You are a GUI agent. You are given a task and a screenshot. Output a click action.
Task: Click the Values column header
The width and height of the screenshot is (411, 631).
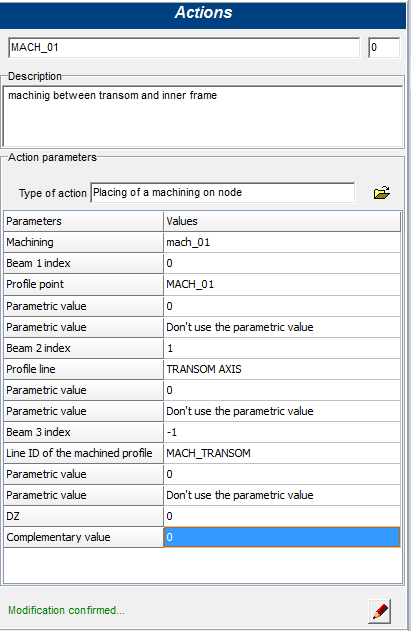(282, 221)
